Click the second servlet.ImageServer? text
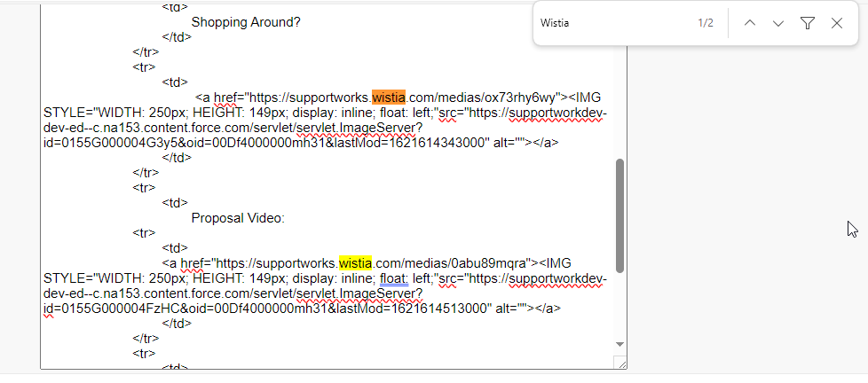This screenshot has height=383, width=868. (359, 293)
